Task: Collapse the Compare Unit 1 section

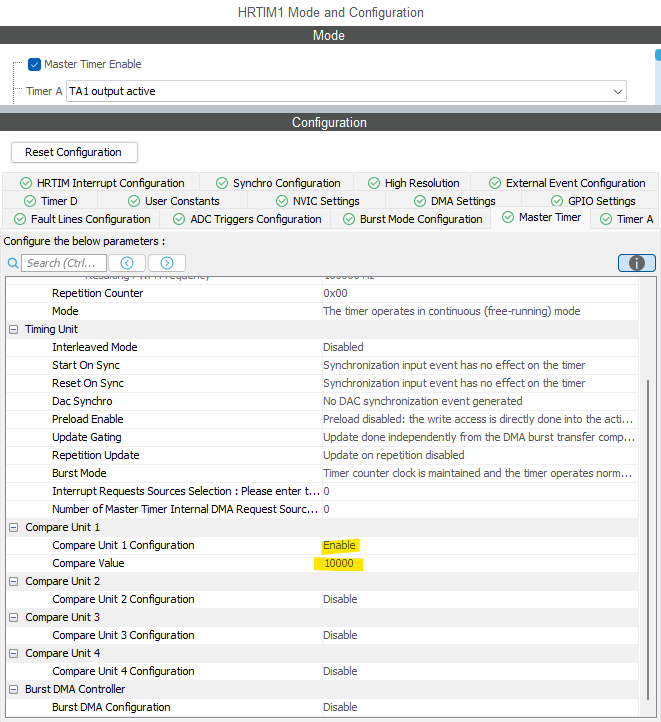Action: [14, 527]
